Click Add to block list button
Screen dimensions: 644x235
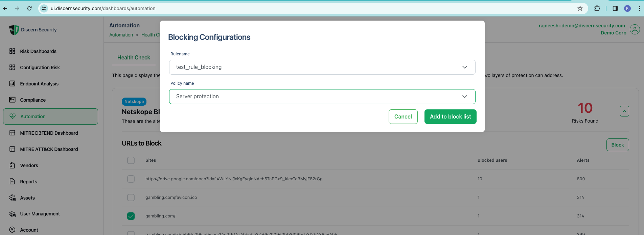coord(451,116)
